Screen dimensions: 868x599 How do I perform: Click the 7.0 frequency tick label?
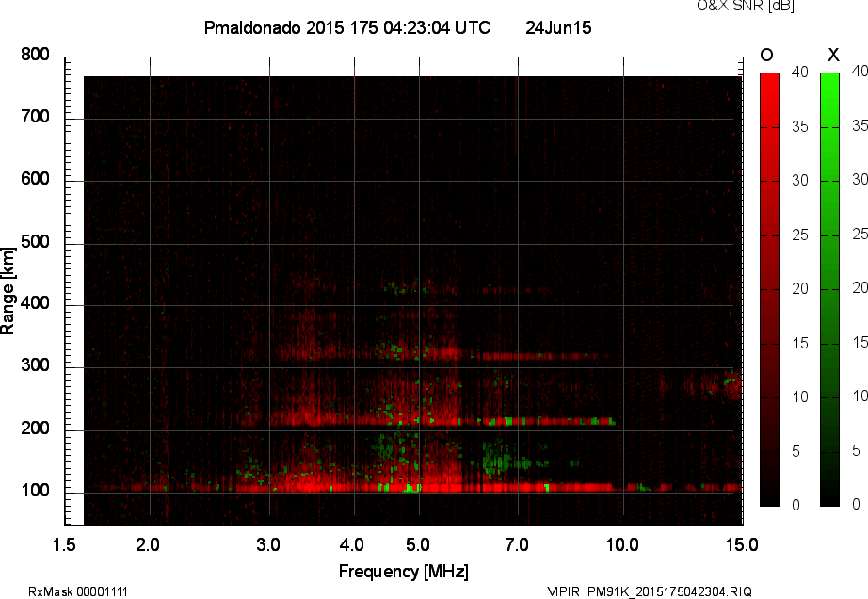pyautogui.click(x=517, y=545)
